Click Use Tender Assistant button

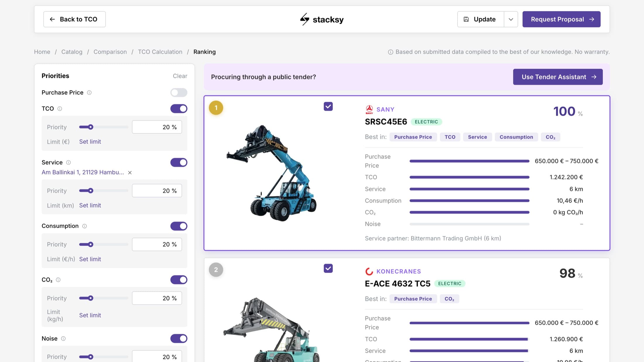tap(558, 77)
